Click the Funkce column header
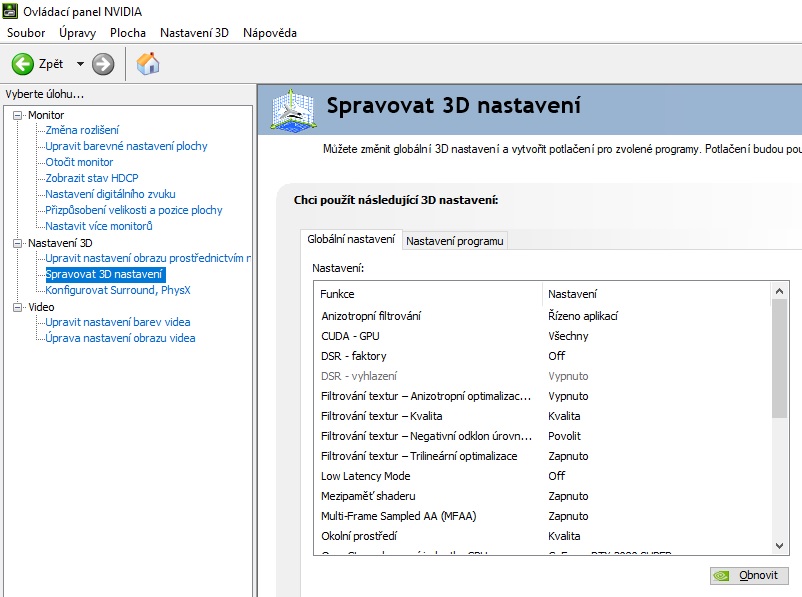Viewport: 802px width, 597px height. click(337, 294)
